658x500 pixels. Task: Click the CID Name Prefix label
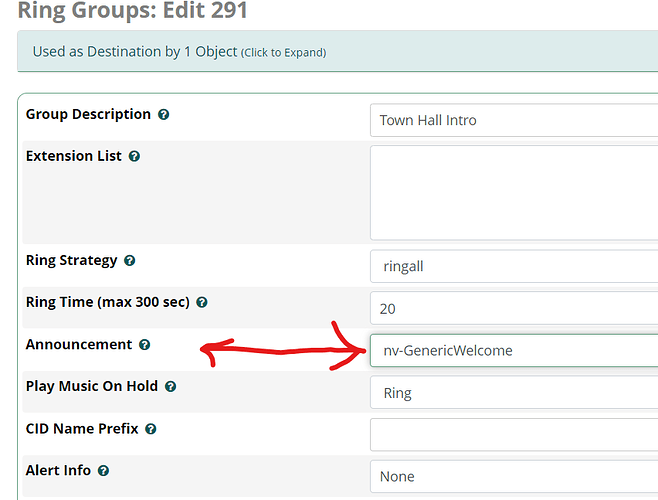click(82, 429)
